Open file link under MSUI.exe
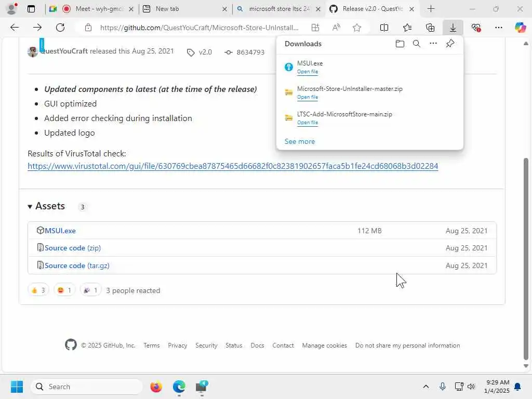Viewport: 532px width, 399px height. tap(308, 72)
